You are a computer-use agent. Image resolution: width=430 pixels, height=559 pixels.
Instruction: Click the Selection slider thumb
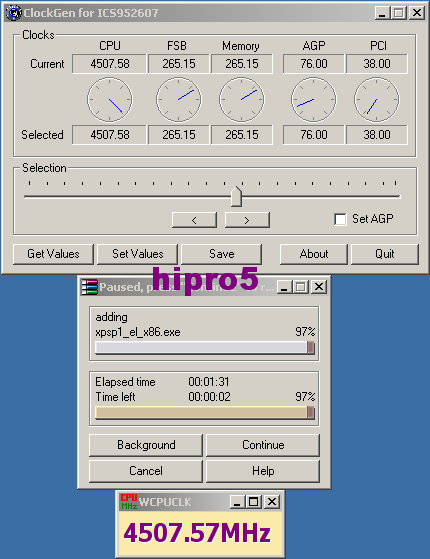pyautogui.click(x=236, y=196)
